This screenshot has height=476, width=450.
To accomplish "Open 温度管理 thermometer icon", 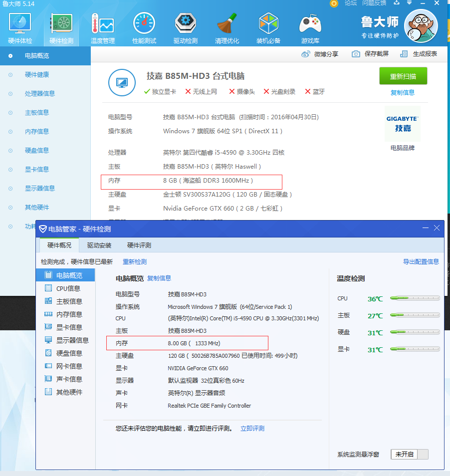I will pyautogui.click(x=103, y=28).
